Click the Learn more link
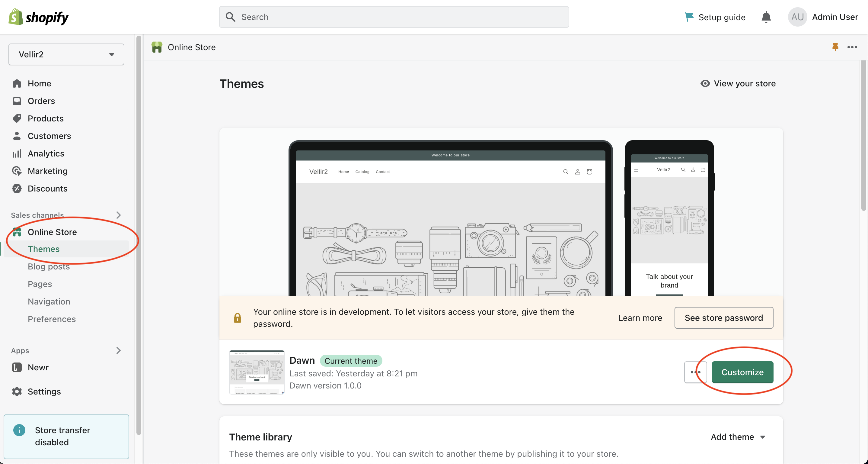The height and width of the screenshot is (464, 868). (x=640, y=318)
